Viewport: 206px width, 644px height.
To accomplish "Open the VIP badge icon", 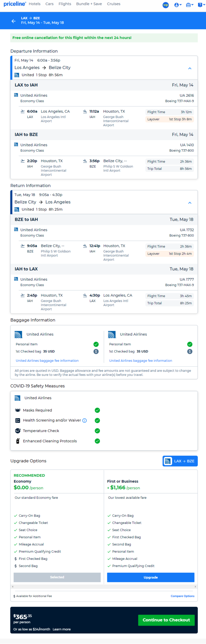I will 165,5.
